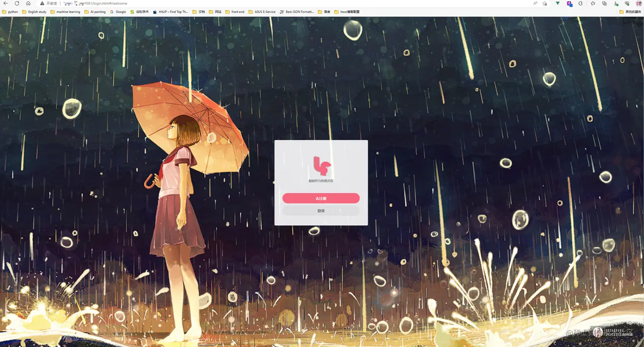
Task: Reload the page with the refresh icon
Action: tap(17, 3)
